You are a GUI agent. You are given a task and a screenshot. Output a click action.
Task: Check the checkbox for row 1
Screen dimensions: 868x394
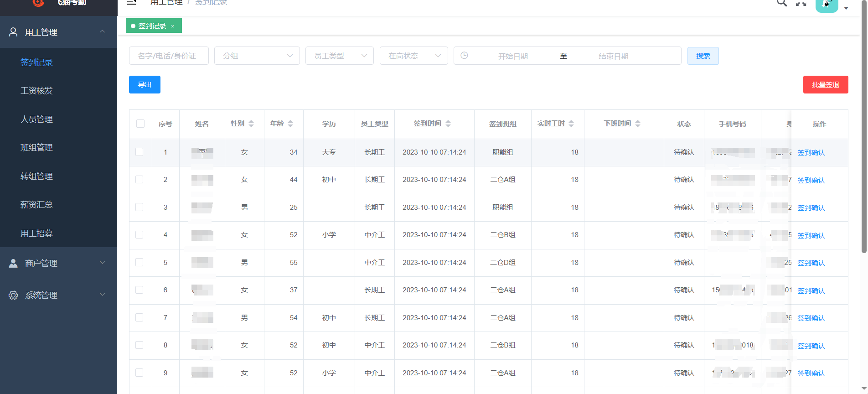point(139,152)
